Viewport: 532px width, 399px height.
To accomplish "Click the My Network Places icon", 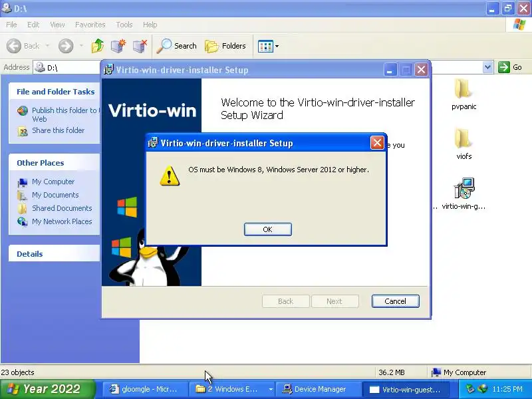I will pos(23,221).
